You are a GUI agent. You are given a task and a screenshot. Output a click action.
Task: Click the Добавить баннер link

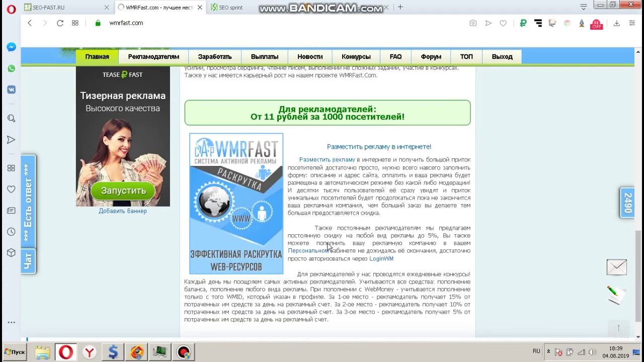(x=123, y=211)
